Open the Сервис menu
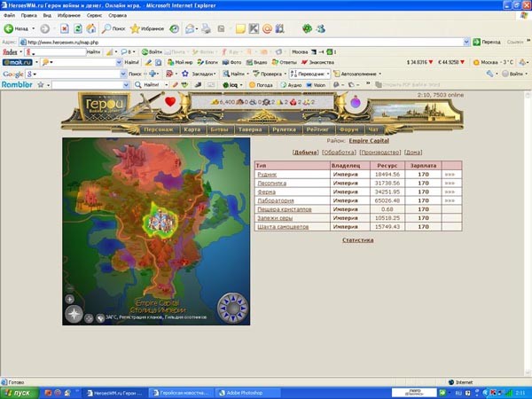Screen dimensions: 532x399 92,16
